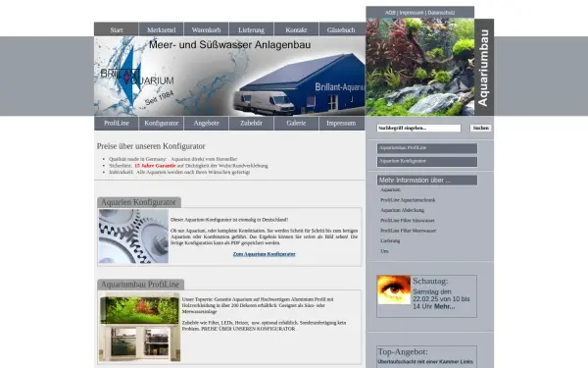Open the AGB link at top
Screen dimensions: 588x368
point(390,13)
